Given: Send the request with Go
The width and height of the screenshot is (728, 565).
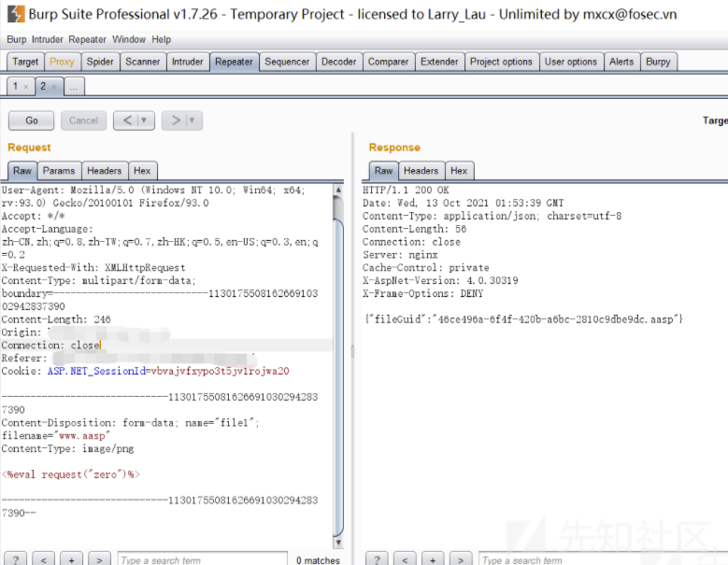Looking at the screenshot, I should click(x=32, y=120).
